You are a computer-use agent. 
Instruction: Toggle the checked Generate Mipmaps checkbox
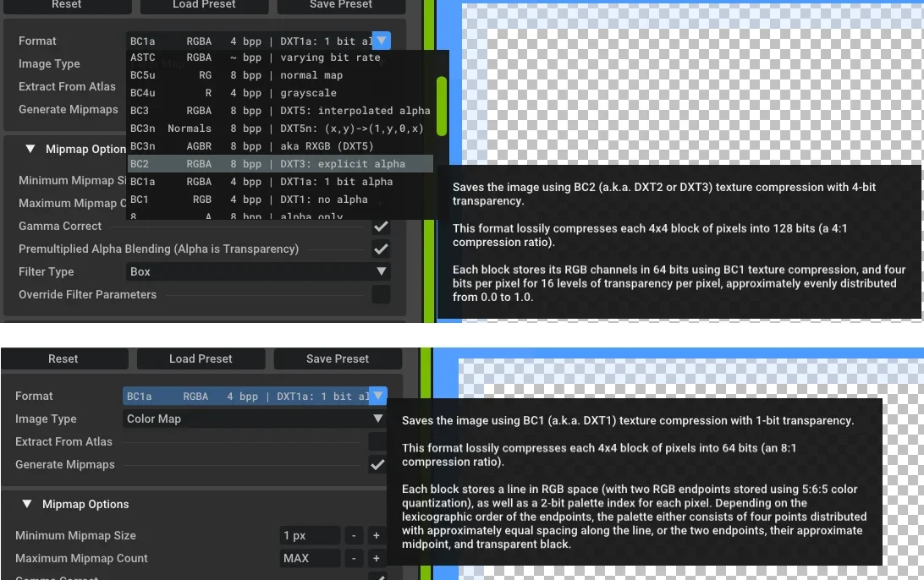pos(377,464)
